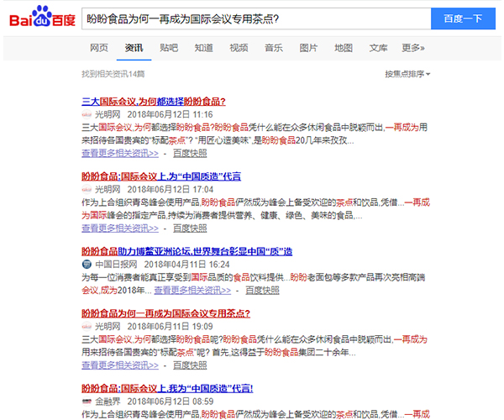Click 金融界 source icon in last result

[86, 402]
